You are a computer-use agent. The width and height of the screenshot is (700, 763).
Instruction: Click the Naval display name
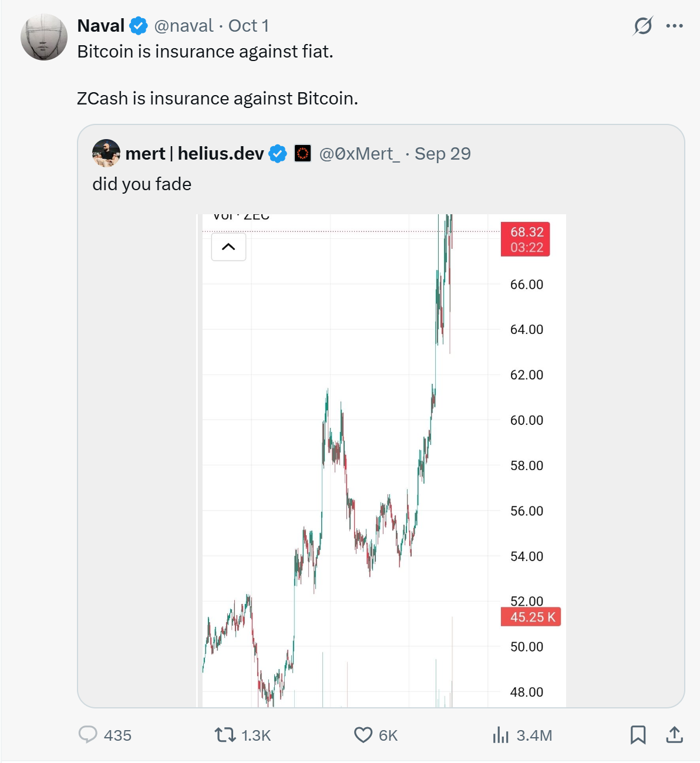pyautogui.click(x=100, y=26)
